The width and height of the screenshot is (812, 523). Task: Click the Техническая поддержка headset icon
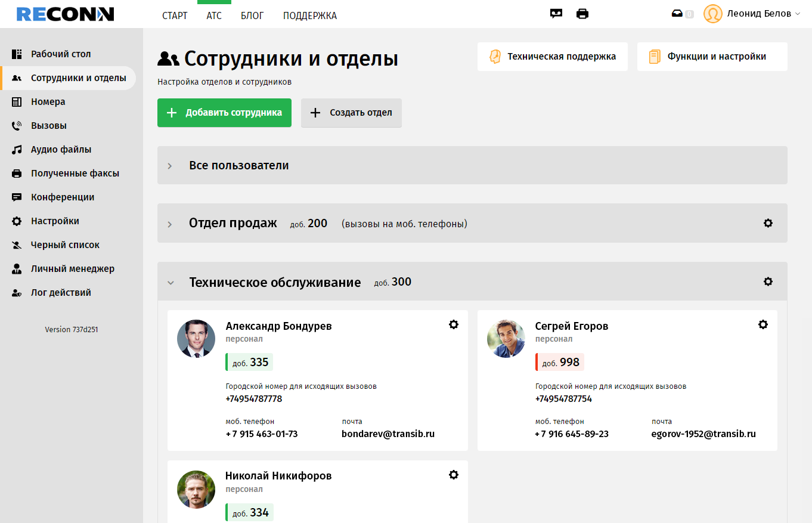495,57
